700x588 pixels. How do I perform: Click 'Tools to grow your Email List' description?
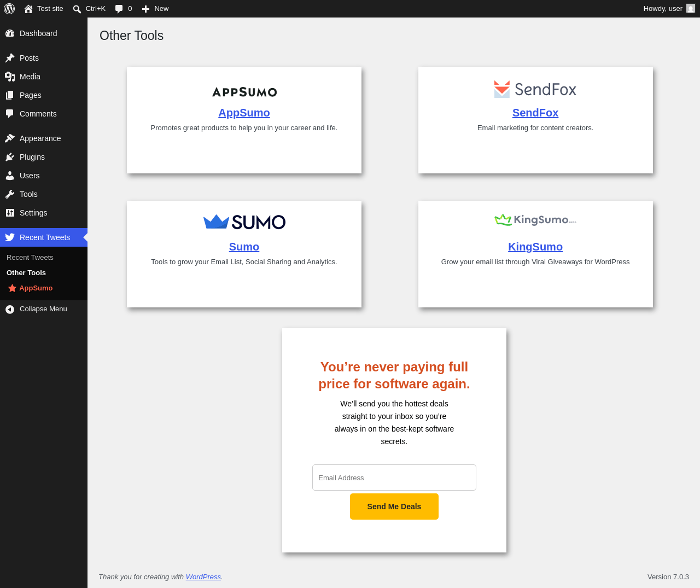(244, 262)
